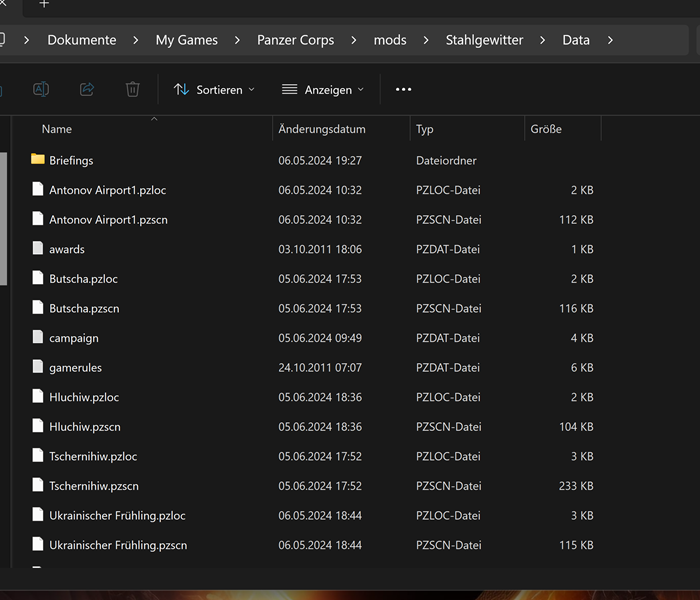This screenshot has height=600, width=700.
Task: Go to Dokumente in breadcrumb
Action: pos(82,40)
